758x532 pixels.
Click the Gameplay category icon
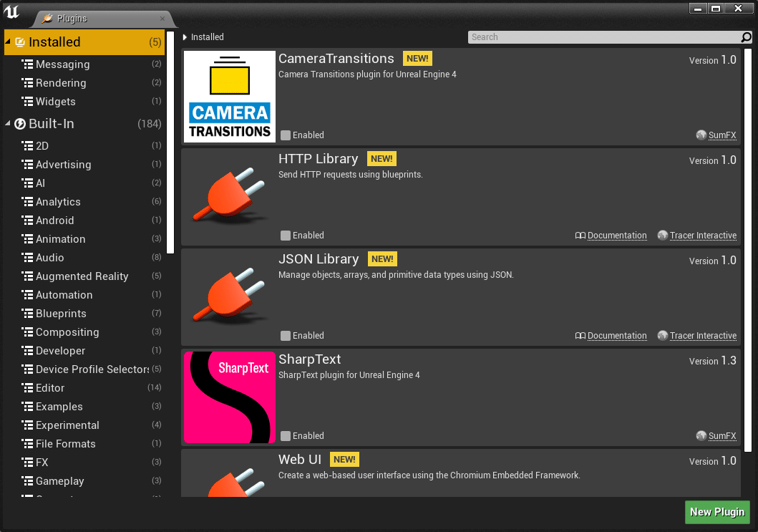click(28, 480)
